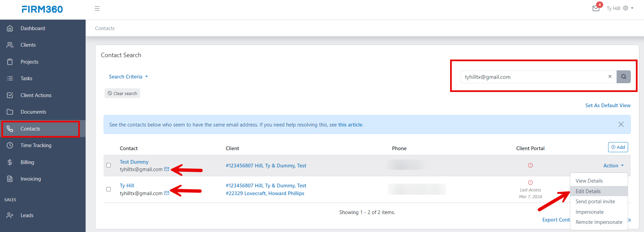Expand the Search Criteria dropdown
This screenshot has width=644, height=232.
pos(128,77)
